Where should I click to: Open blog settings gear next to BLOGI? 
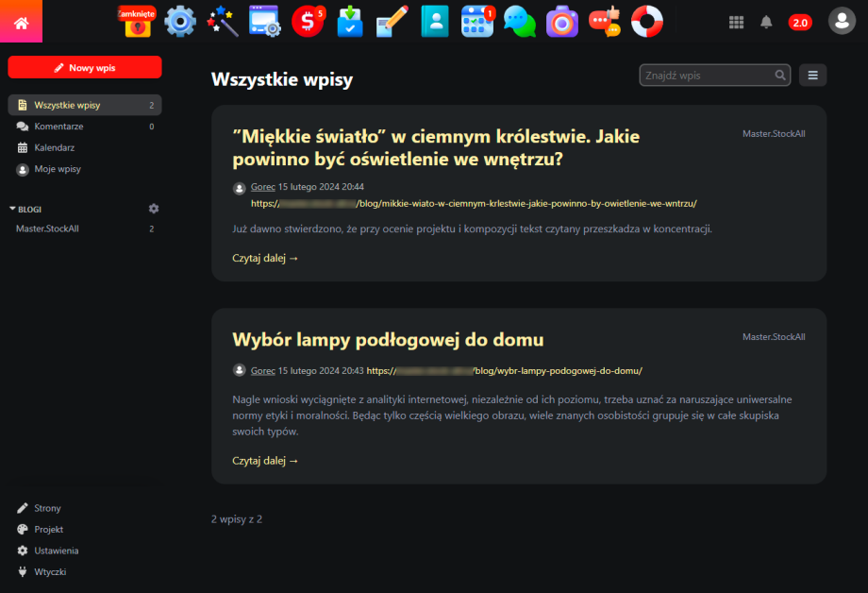[154, 209]
